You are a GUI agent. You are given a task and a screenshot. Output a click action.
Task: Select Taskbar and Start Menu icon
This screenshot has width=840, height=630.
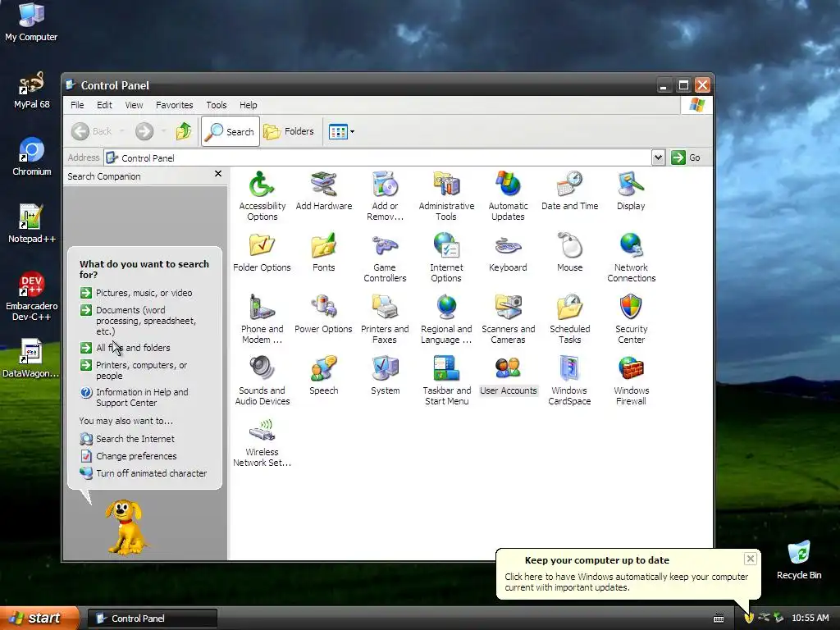coord(446,381)
